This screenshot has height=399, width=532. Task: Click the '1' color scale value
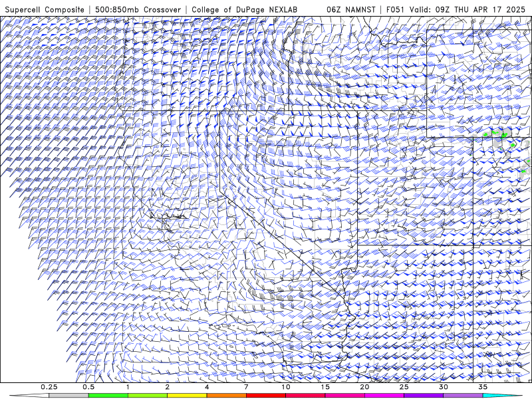tap(128, 387)
